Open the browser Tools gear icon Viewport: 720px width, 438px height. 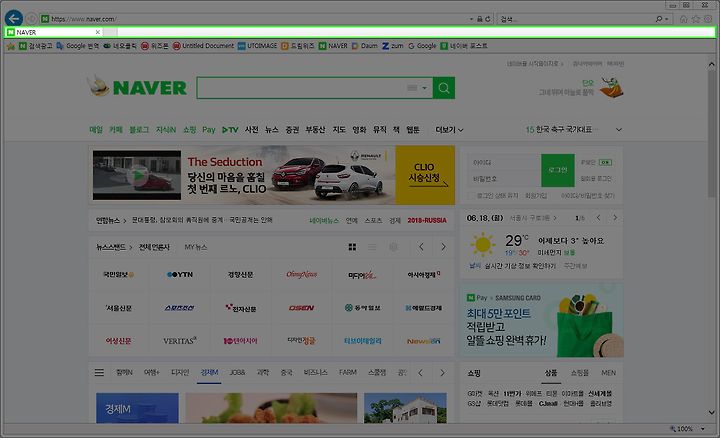(709, 19)
